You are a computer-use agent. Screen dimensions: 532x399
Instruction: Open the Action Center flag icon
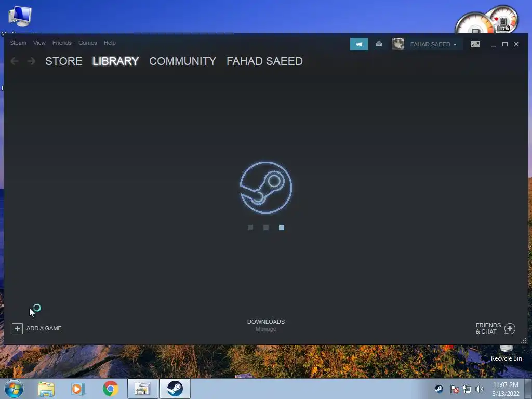[454, 389]
